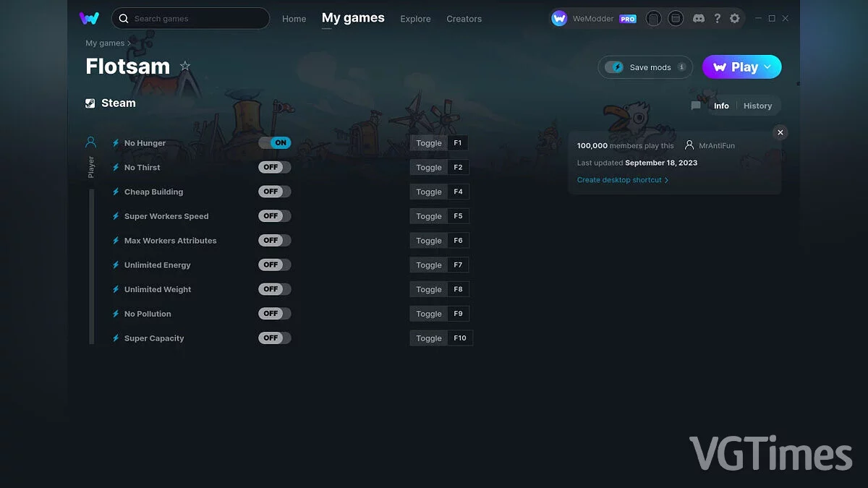Open the WeModder PRO account menu
Viewport: 868px width, 488px height.
(594, 19)
